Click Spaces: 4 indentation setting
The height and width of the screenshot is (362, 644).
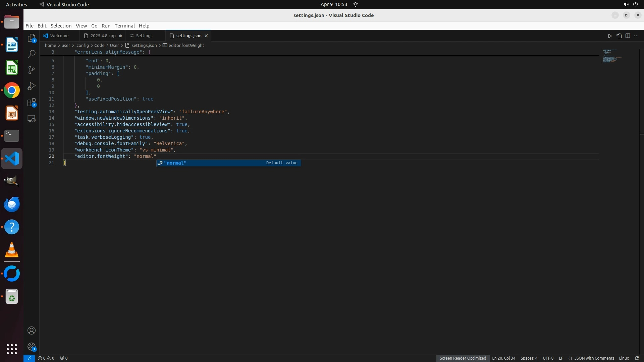click(529, 358)
